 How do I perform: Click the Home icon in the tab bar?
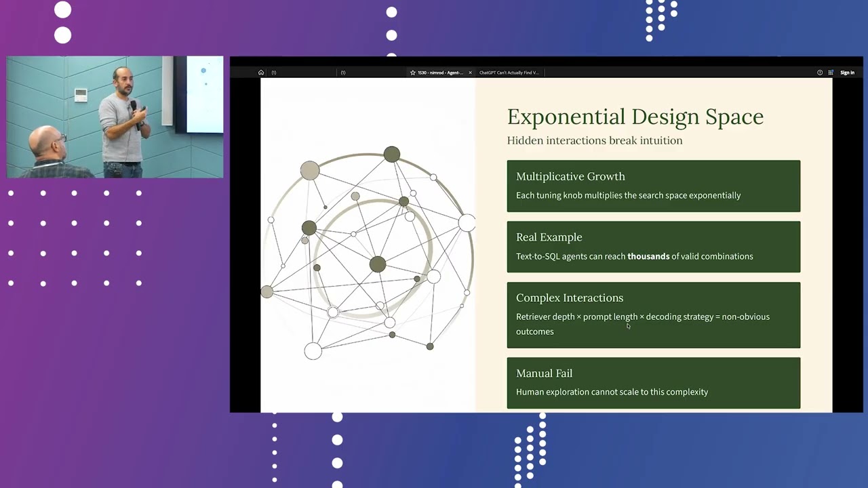click(x=261, y=73)
